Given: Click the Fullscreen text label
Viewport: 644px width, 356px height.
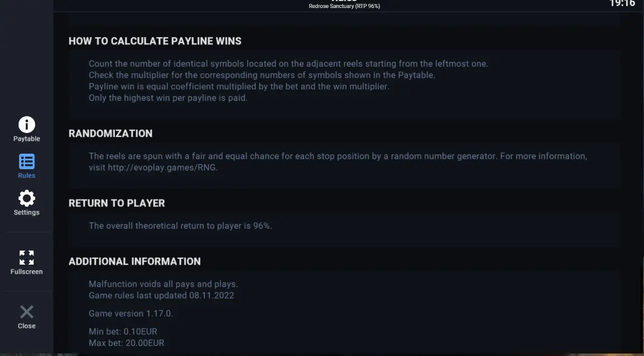Looking at the screenshot, I should [x=27, y=272].
